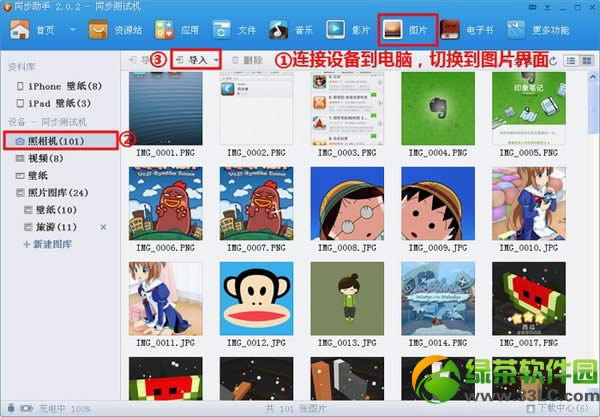Image resolution: width=600 pixels, height=417 pixels.
Task: Select iPad 壁纸(3) in library
Action: pyautogui.click(x=54, y=103)
